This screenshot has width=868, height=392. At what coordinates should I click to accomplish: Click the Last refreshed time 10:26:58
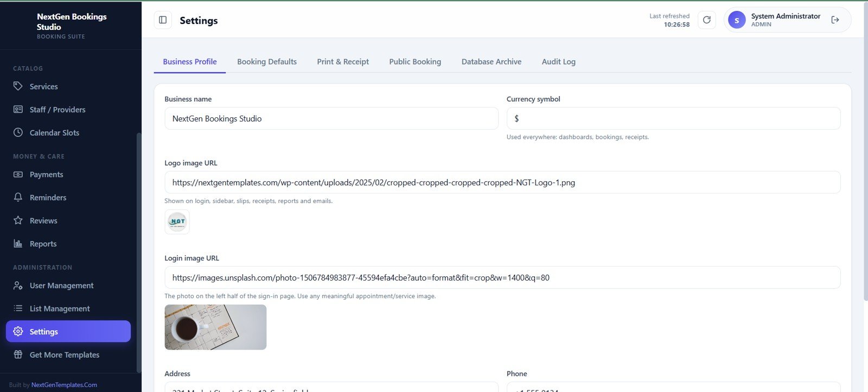(676, 24)
